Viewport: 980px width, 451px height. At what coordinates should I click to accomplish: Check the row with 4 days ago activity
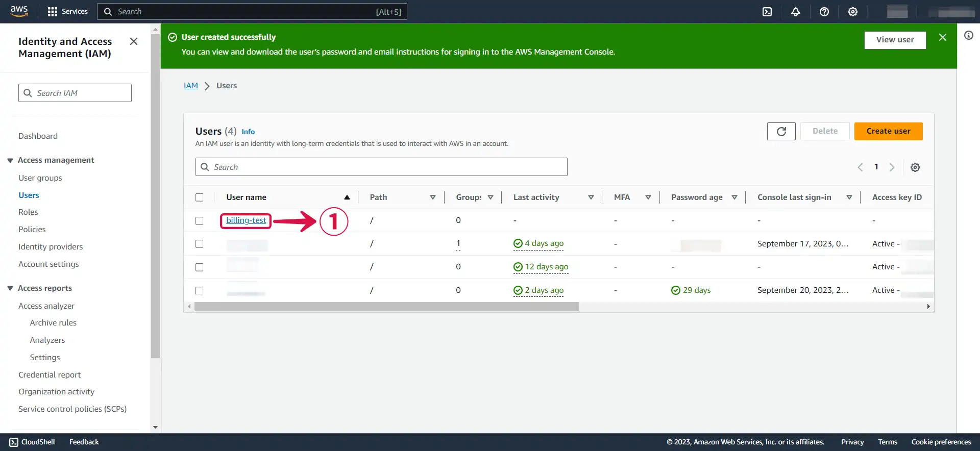point(200,244)
